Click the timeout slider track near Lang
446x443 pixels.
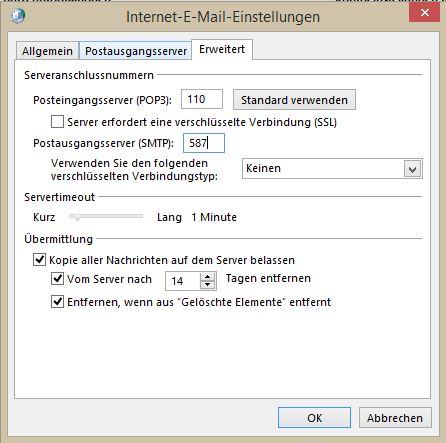pyautogui.click(x=137, y=216)
